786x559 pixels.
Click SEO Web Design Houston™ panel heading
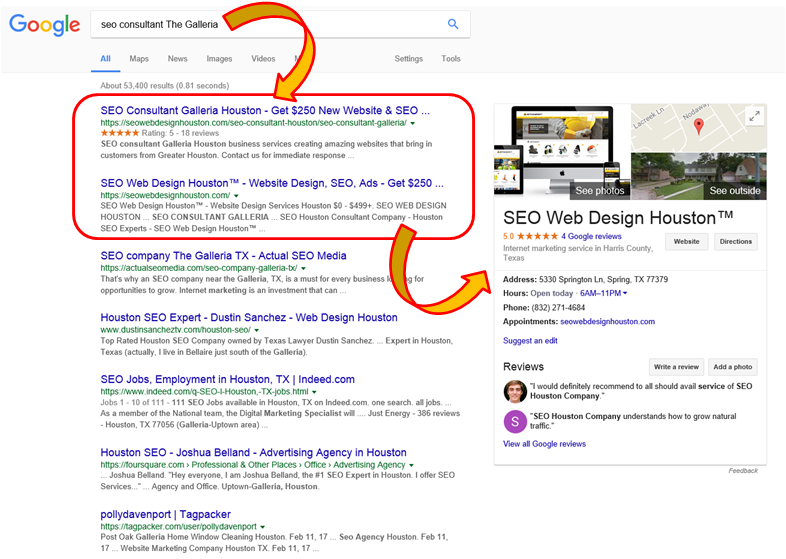618,218
